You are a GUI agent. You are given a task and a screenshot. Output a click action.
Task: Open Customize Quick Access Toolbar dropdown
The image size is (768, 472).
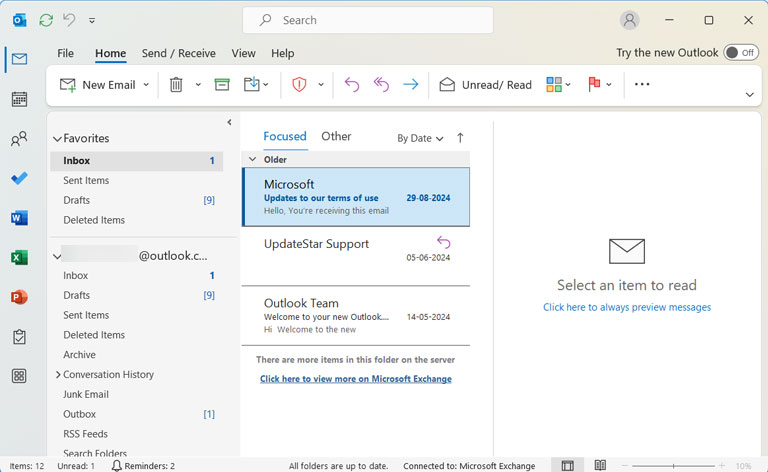click(x=92, y=21)
